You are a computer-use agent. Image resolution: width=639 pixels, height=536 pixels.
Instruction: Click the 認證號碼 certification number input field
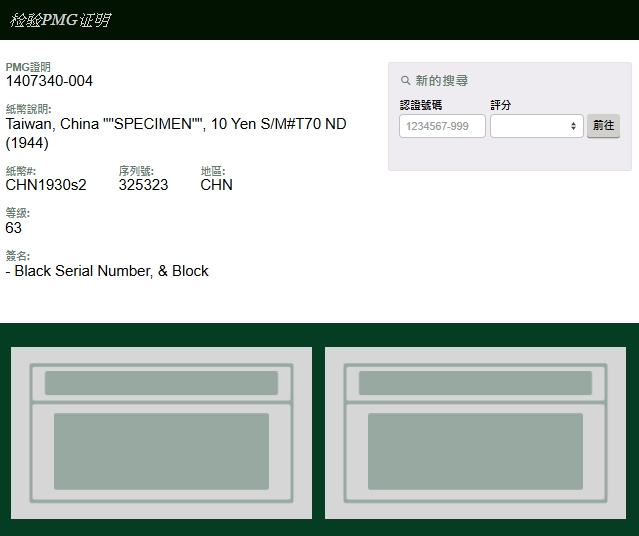pyautogui.click(x=442, y=126)
